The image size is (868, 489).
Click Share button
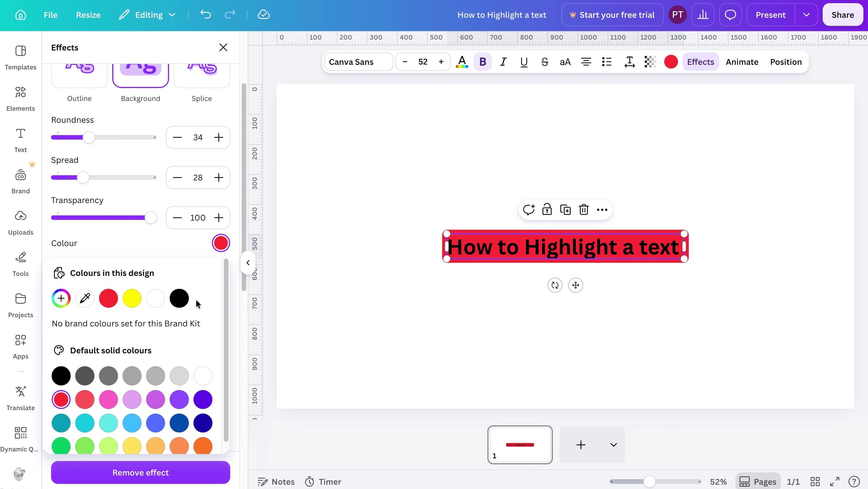842,15
